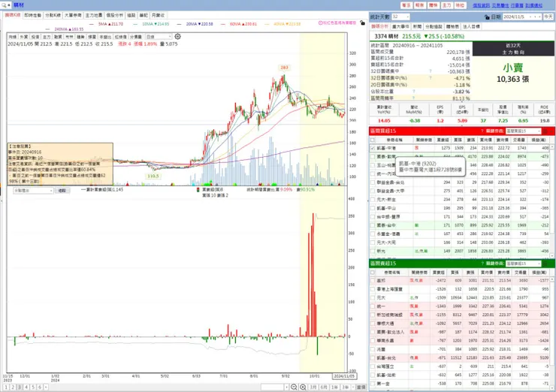Click the 2024/11/05 date marker on axis
The width and height of the screenshot is (556, 392).
(344, 376)
